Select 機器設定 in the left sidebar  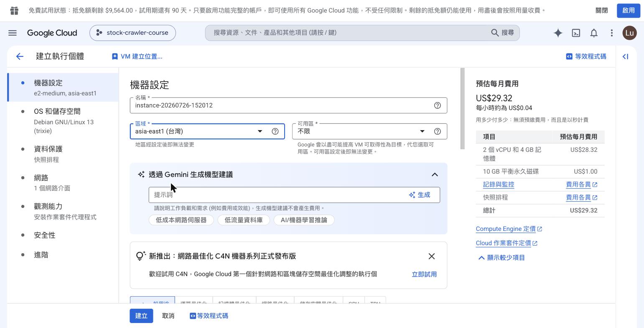click(63, 87)
